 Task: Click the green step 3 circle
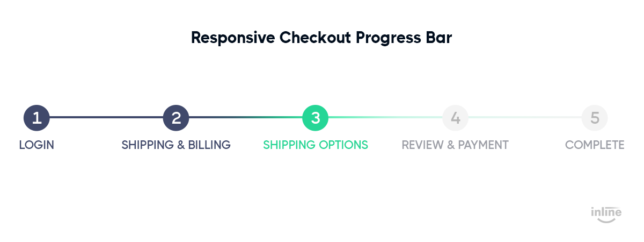316,117
